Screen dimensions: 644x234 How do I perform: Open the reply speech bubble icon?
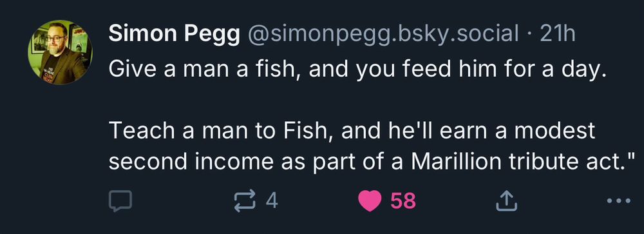tap(120, 201)
